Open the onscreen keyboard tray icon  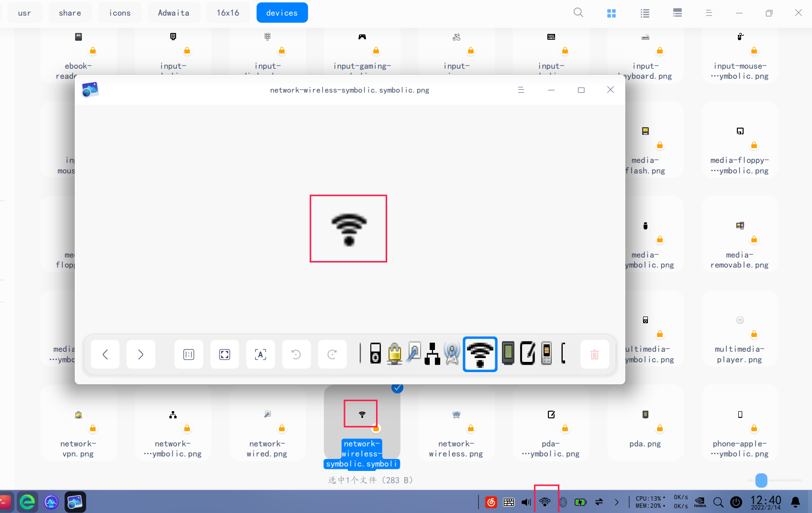tap(509, 502)
